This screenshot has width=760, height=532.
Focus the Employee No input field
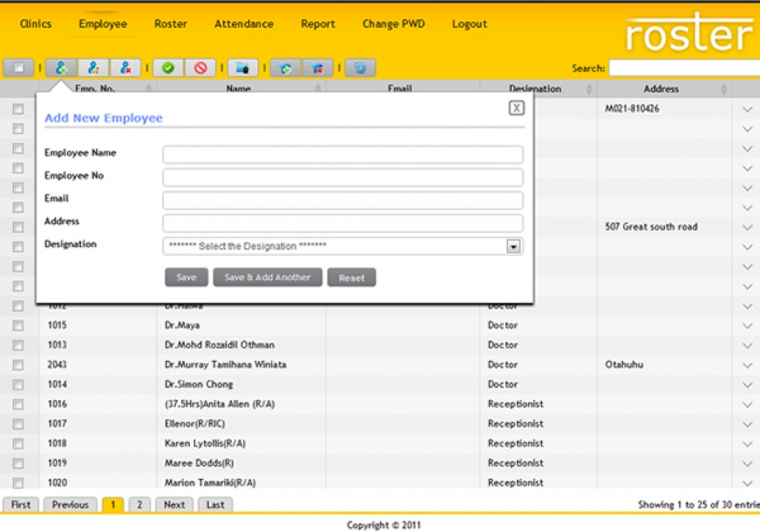tap(342, 178)
